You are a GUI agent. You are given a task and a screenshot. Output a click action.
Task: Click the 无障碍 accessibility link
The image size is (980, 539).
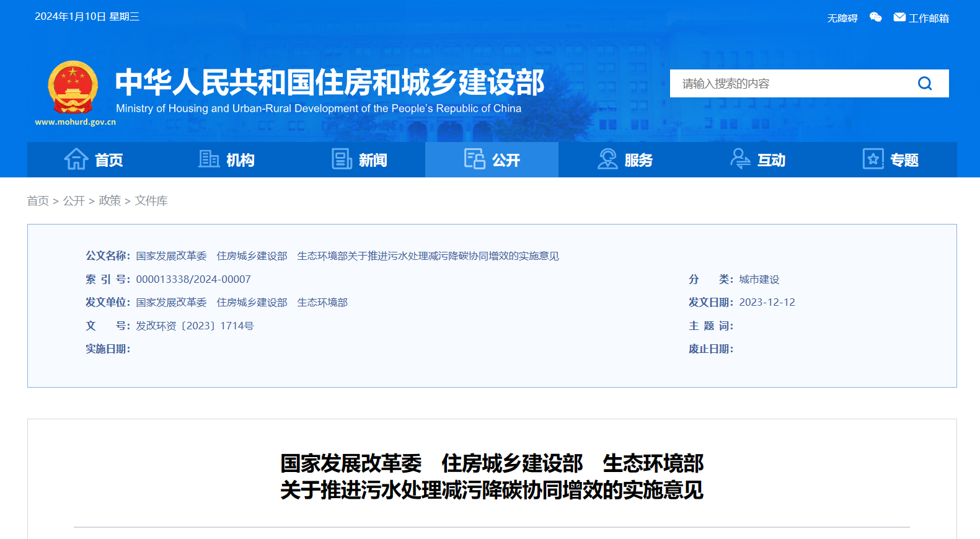click(842, 19)
